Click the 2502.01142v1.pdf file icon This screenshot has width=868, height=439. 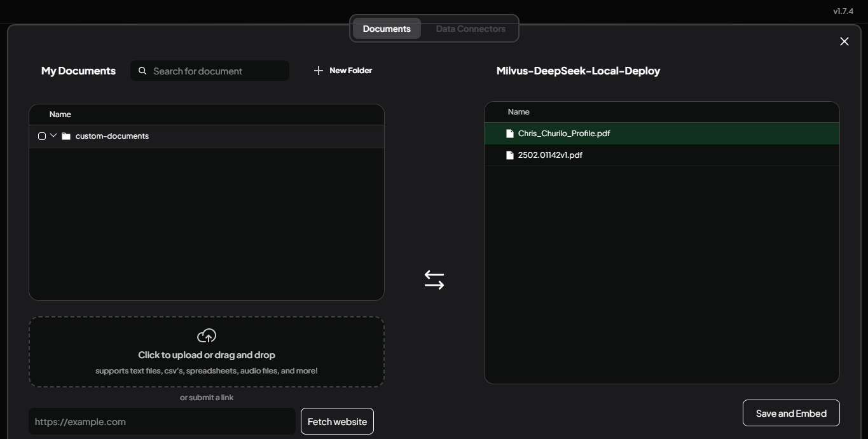coord(509,155)
